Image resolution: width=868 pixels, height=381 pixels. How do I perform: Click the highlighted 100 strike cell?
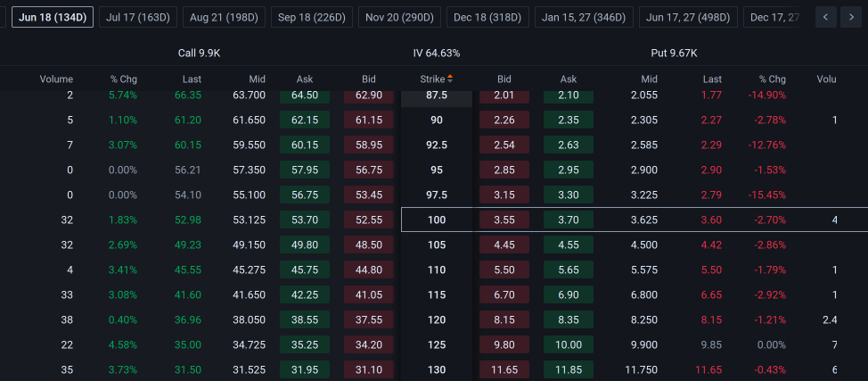coord(436,220)
